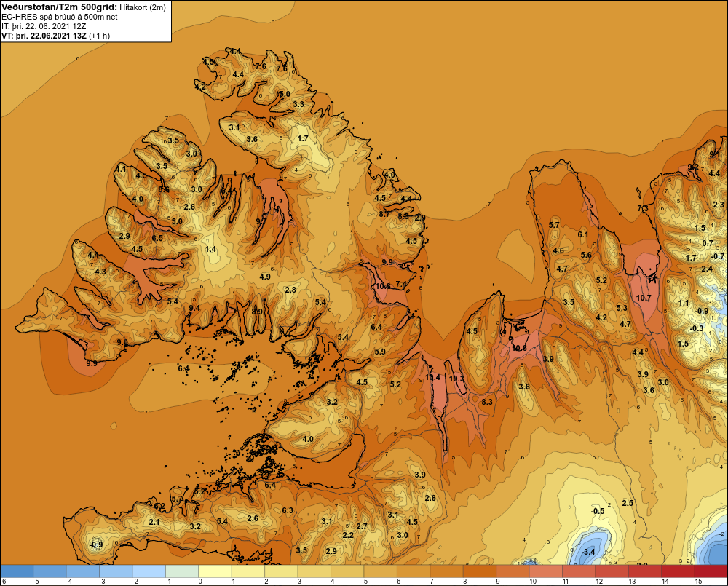Click the '2.2' temperature value
This screenshot has width=728, height=586.
[x=348, y=535]
